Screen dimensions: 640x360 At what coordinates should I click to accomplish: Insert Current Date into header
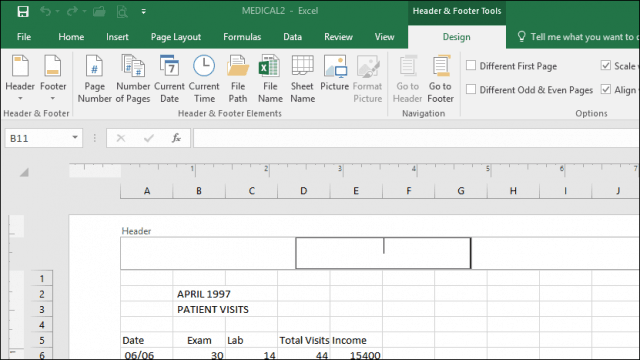[169, 79]
